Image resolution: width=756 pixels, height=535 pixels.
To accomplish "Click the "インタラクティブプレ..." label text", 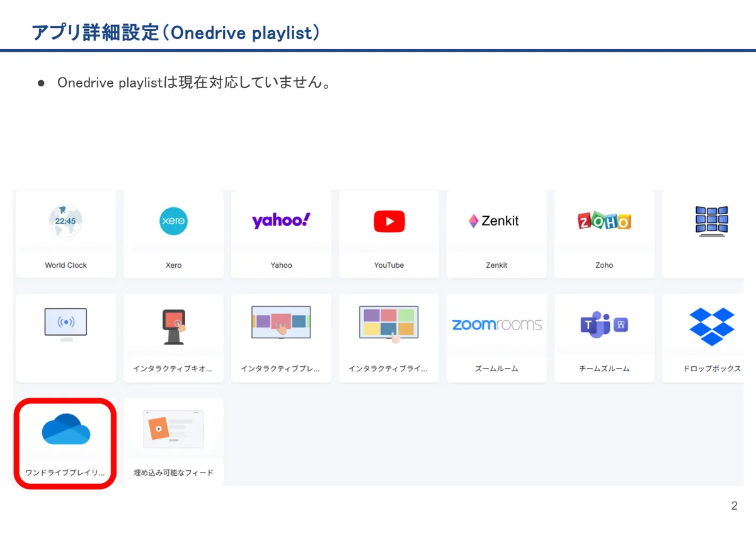I will (x=280, y=369).
